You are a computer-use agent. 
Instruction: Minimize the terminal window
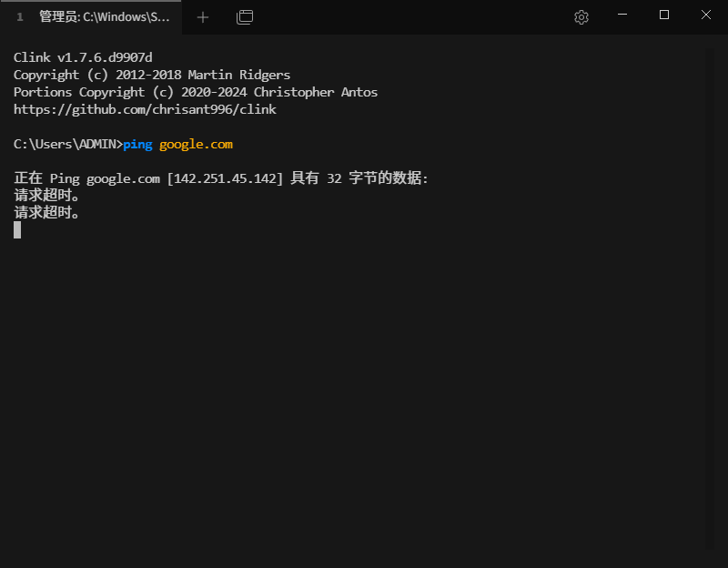click(622, 15)
